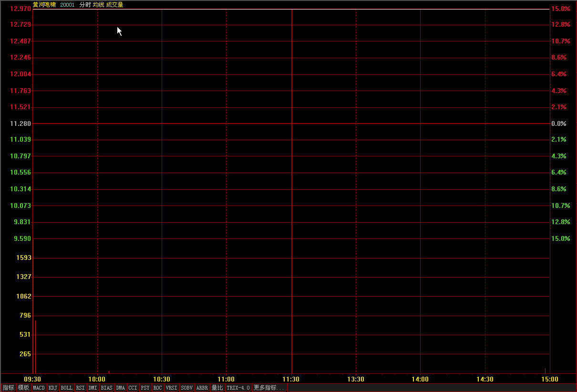Viewport: 577px width, 392px height.
Task: Select the MACD indicator tab
Action: 39,388
